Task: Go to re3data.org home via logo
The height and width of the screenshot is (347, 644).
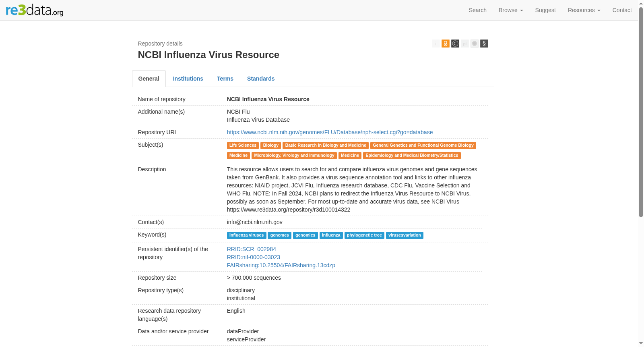Action: pos(35,10)
